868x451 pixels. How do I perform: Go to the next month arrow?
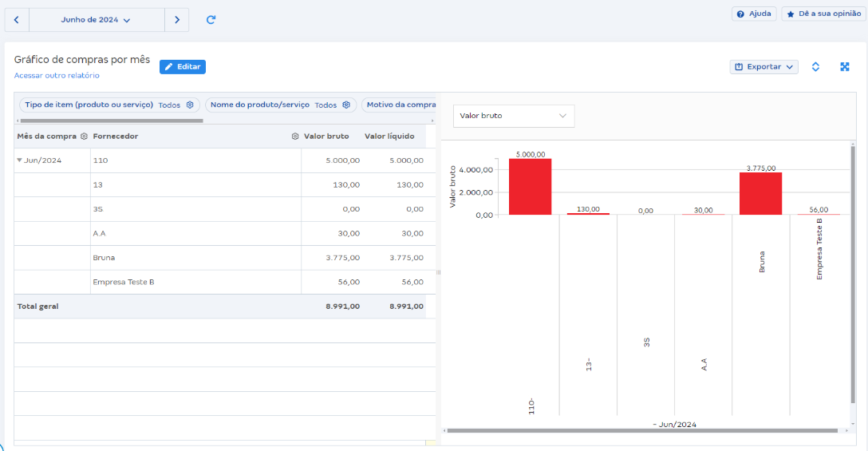tap(177, 20)
